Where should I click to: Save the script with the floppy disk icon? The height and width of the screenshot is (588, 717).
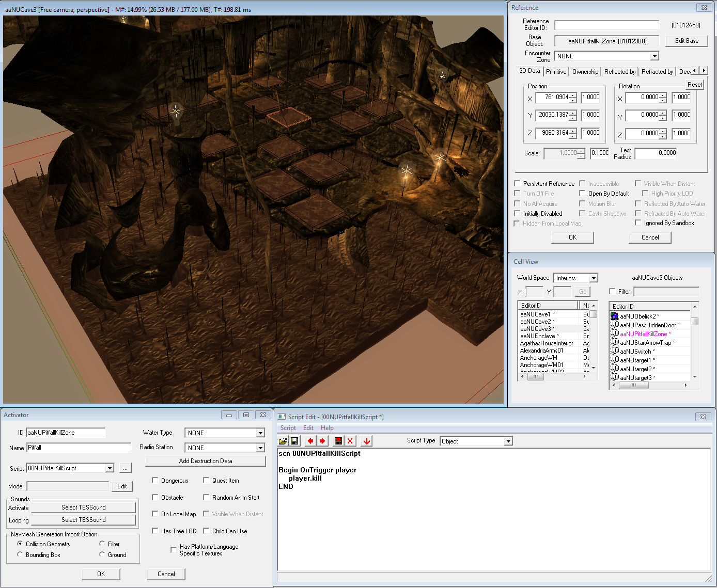click(294, 441)
